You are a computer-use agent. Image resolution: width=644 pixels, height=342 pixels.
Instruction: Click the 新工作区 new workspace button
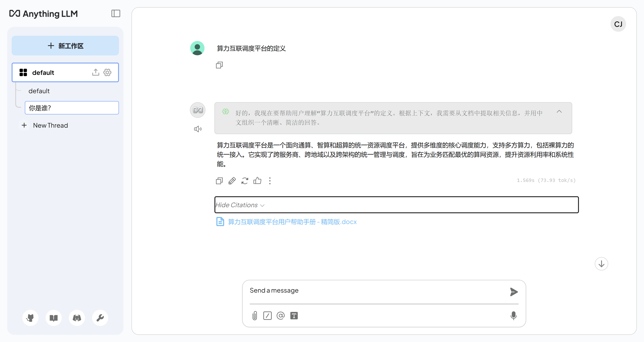65,46
